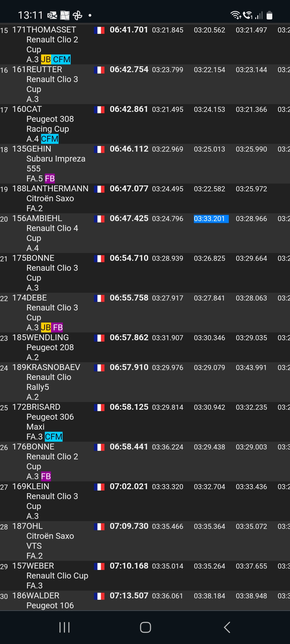Tap the French flag in AMBIEHL's row
The image size is (290, 644).
99,219
